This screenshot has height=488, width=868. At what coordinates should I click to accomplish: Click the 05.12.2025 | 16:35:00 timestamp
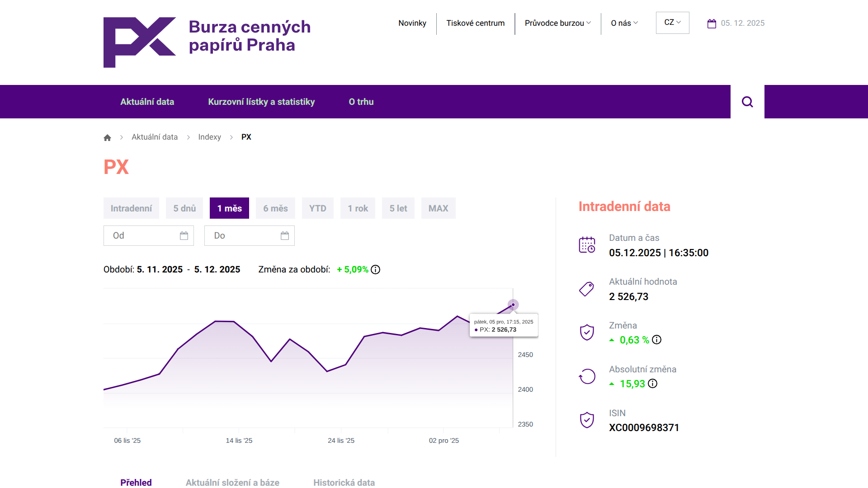(x=659, y=253)
